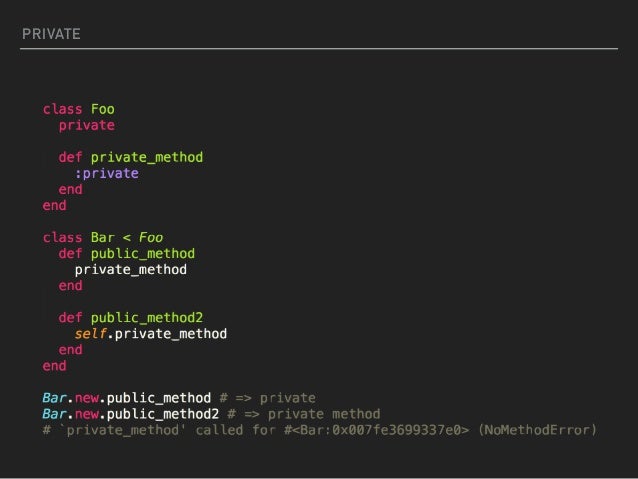Click the 'def public_method' definition
Viewport: 638px width, 479px height.
(x=127, y=254)
